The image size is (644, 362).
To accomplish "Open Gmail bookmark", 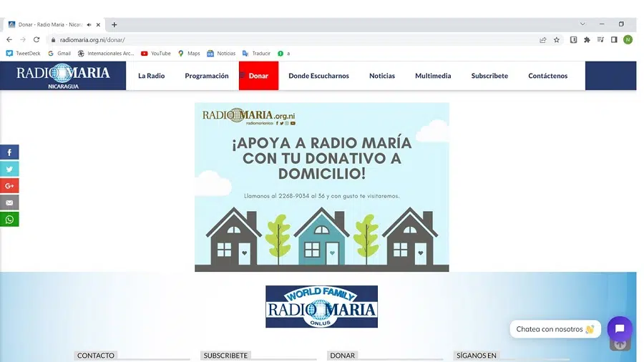I will tap(59, 54).
